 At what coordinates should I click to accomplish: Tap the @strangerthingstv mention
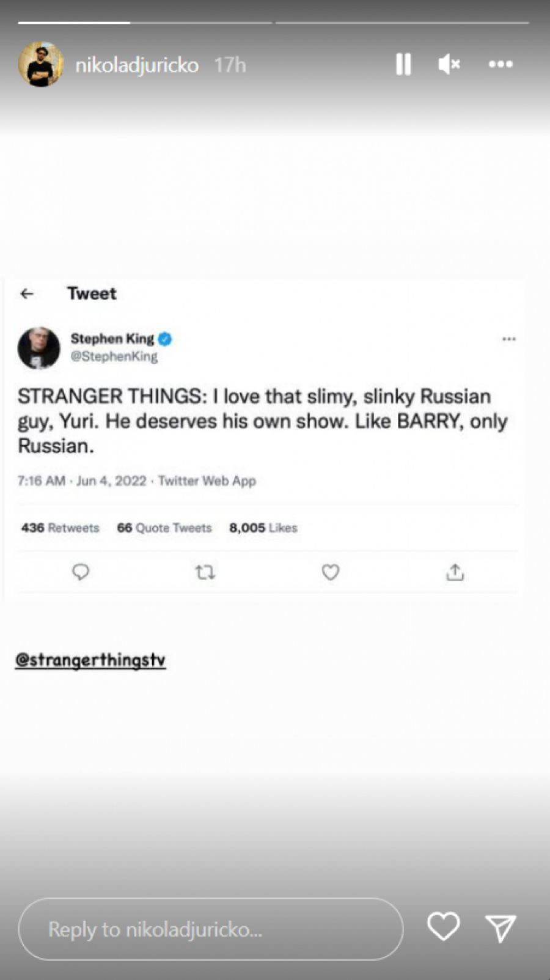point(90,660)
